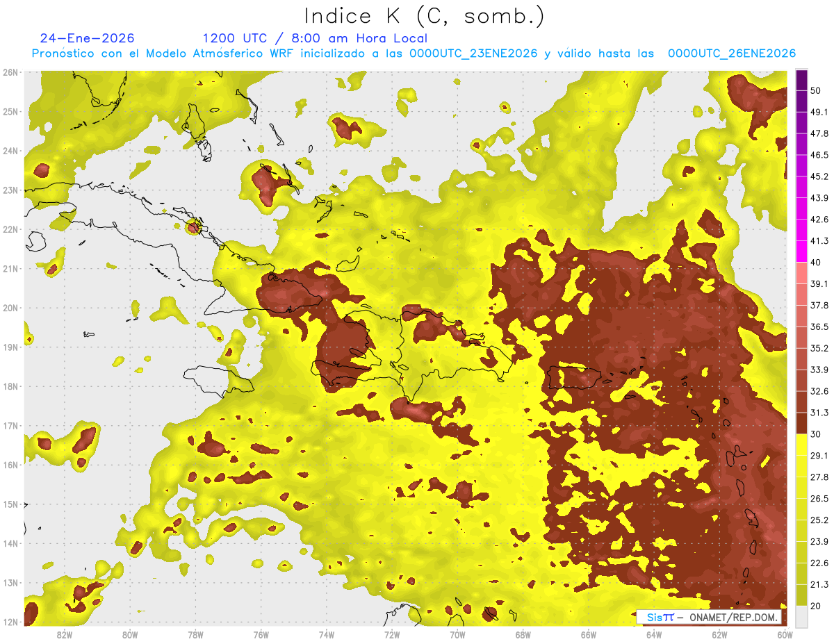Screen dimensions: 834x644
Task: Click the colorbar value '50'
Action: coord(816,90)
